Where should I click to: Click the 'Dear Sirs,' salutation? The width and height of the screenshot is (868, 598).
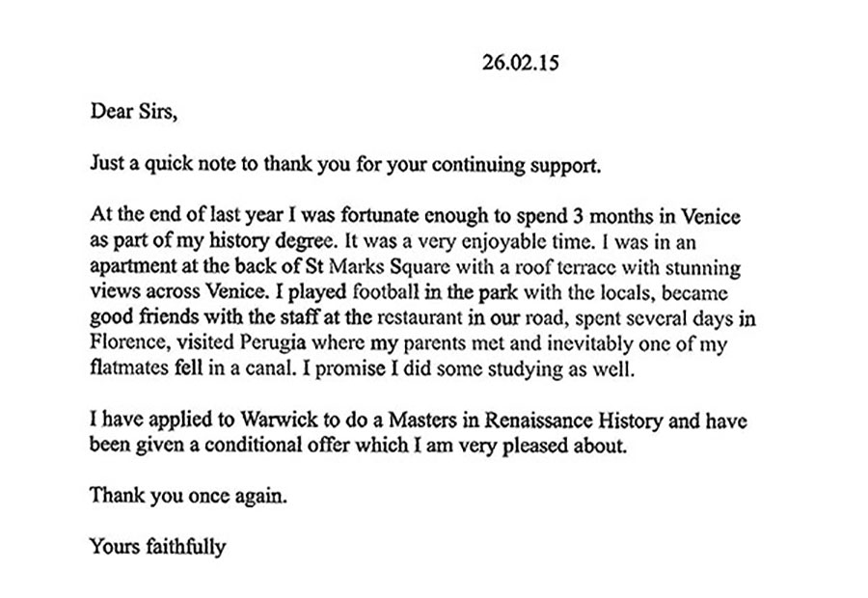click(133, 112)
